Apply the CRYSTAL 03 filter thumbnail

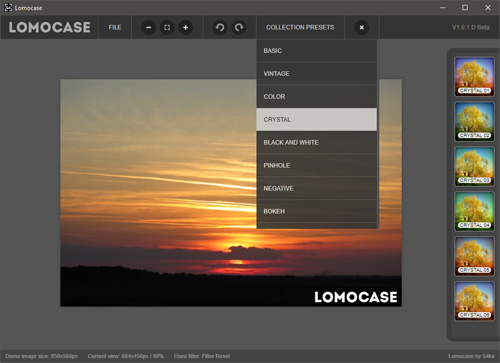tap(474, 166)
